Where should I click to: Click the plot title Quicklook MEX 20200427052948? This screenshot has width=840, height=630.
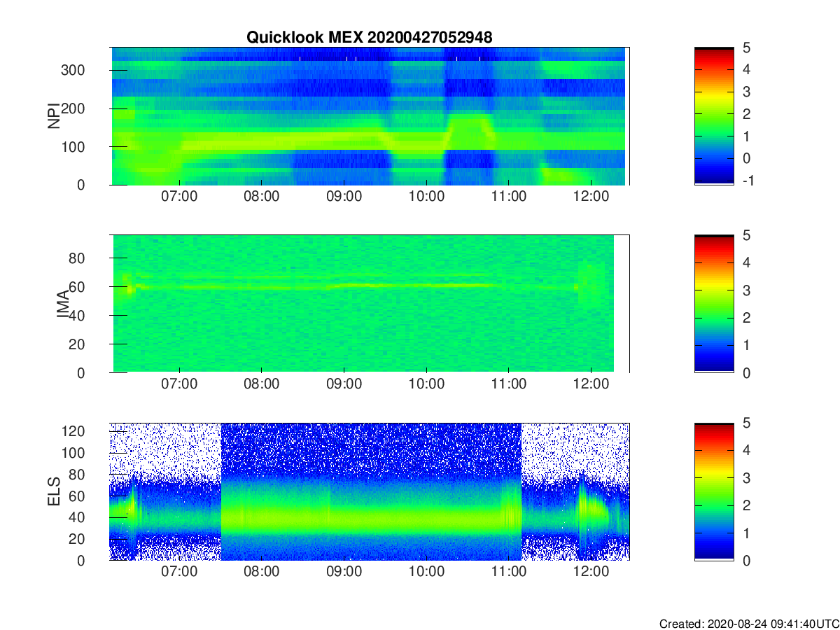coord(369,38)
